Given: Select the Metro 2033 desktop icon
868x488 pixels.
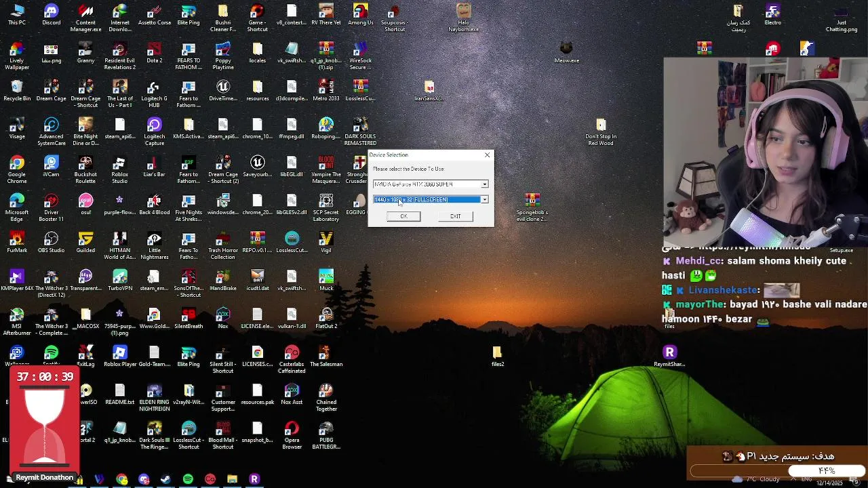Looking at the screenshot, I should pos(326,91).
